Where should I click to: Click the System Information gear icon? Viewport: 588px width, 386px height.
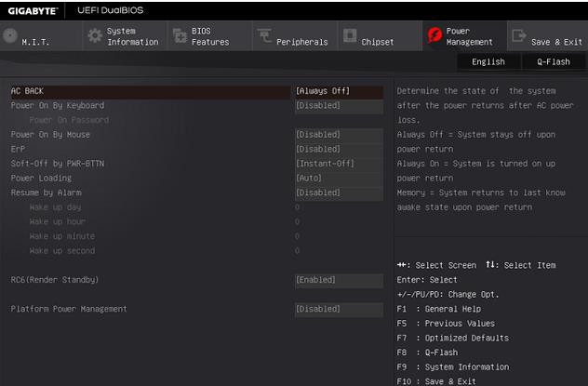click(x=95, y=36)
